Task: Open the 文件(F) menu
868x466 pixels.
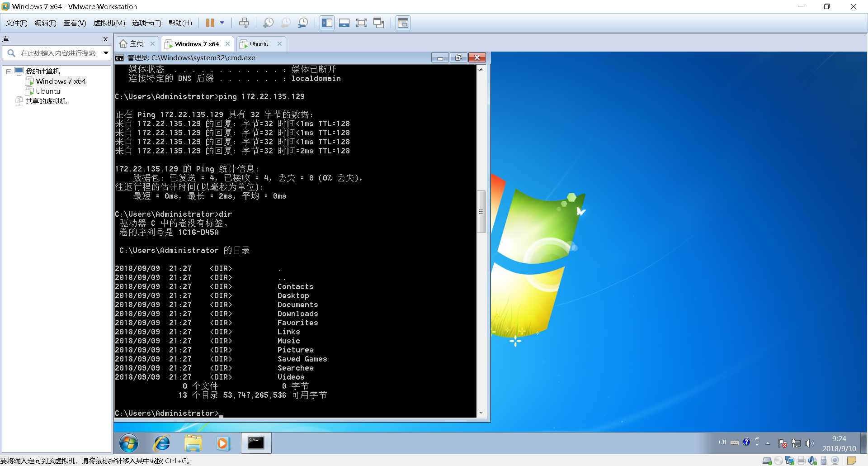Action: [16, 23]
